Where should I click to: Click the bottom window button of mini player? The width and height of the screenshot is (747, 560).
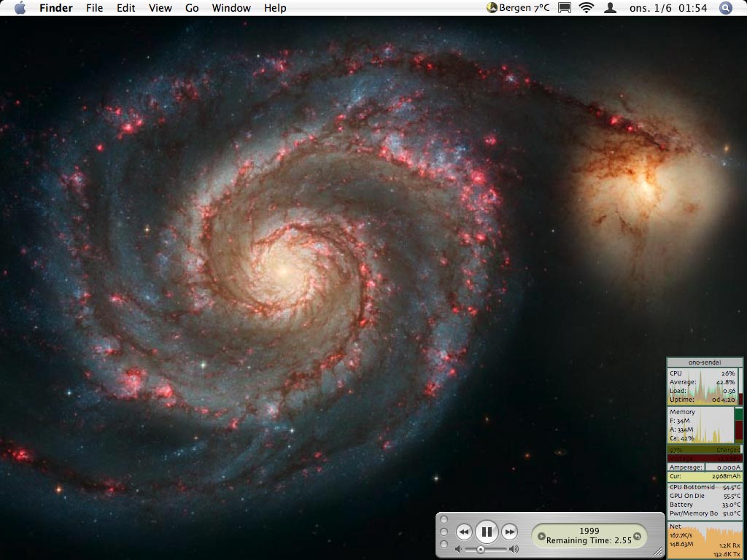point(444,544)
